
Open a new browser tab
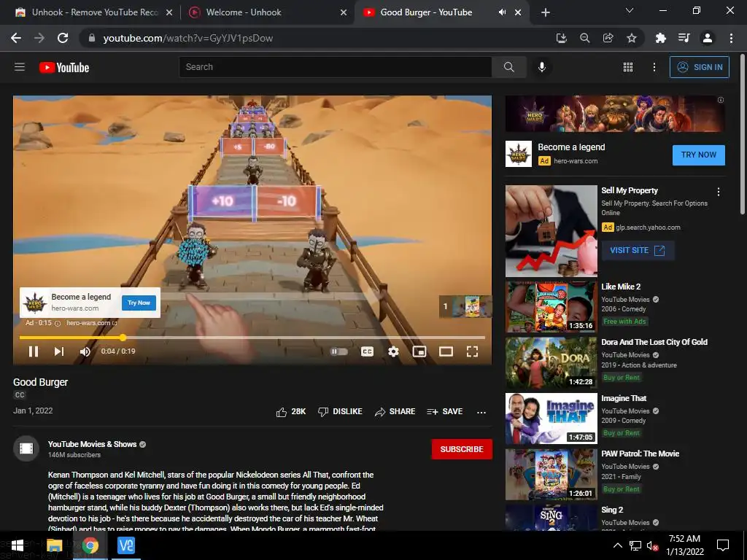click(546, 12)
